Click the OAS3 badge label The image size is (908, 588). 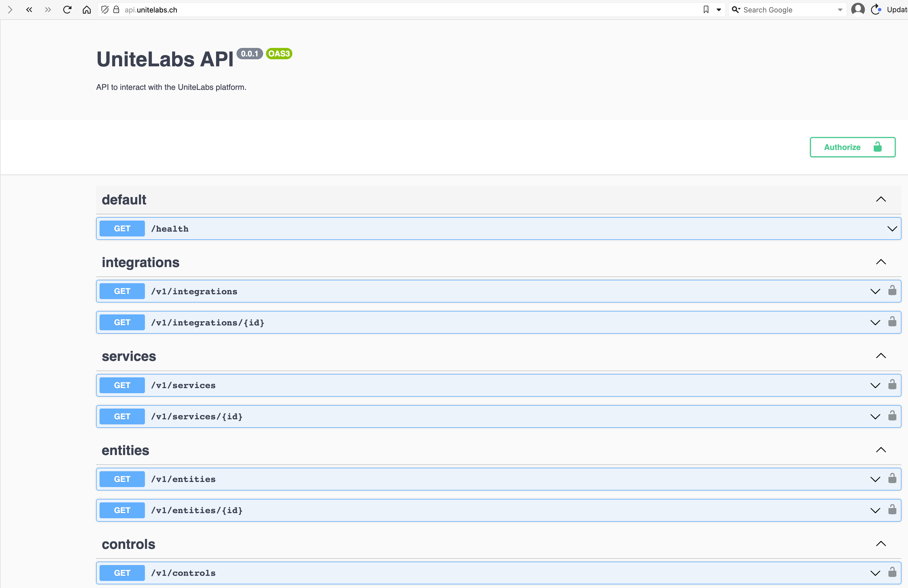279,54
